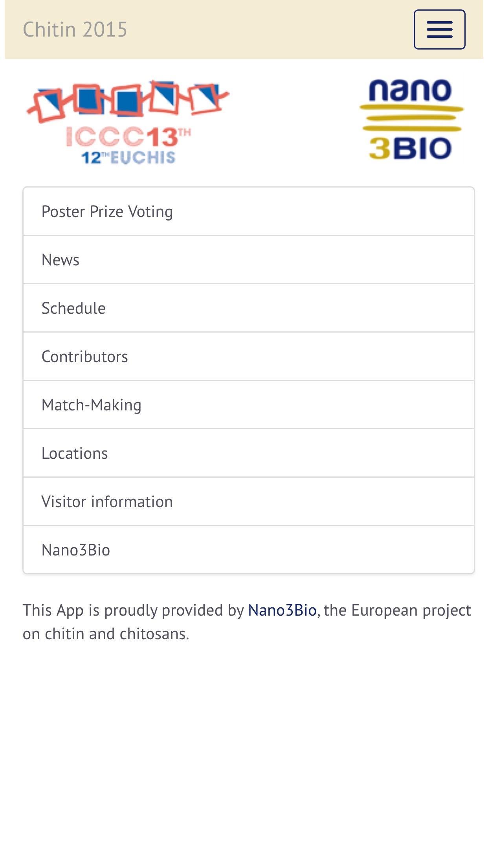Follow the Nano3Bio link in footer text
The width and height of the screenshot is (488, 868).
point(282,610)
